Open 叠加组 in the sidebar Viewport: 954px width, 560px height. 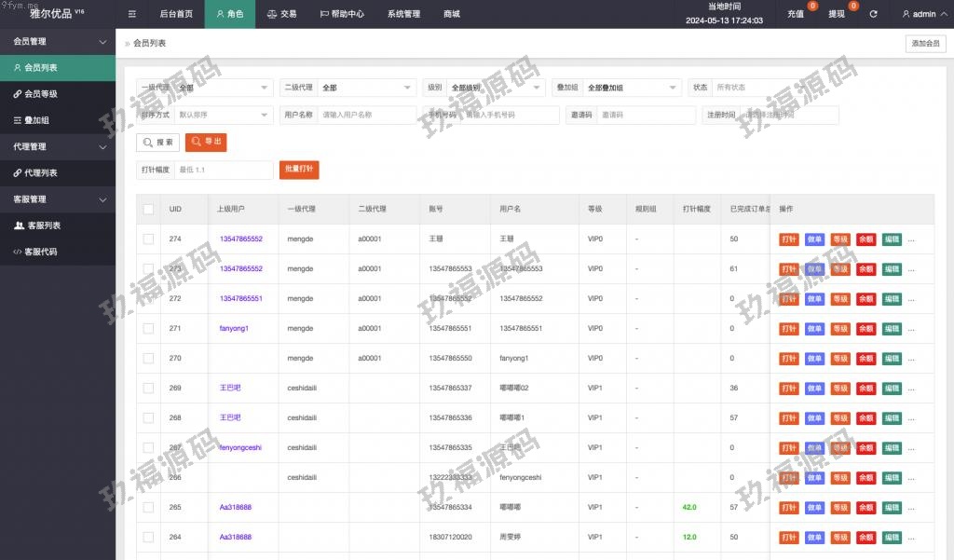tap(36, 120)
